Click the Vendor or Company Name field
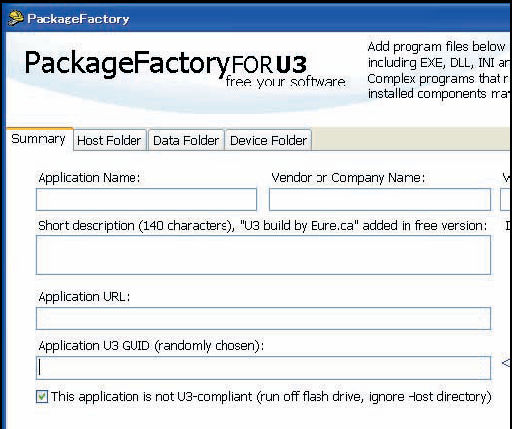Image resolution: width=512 pixels, height=429 pixels. [x=380, y=199]
